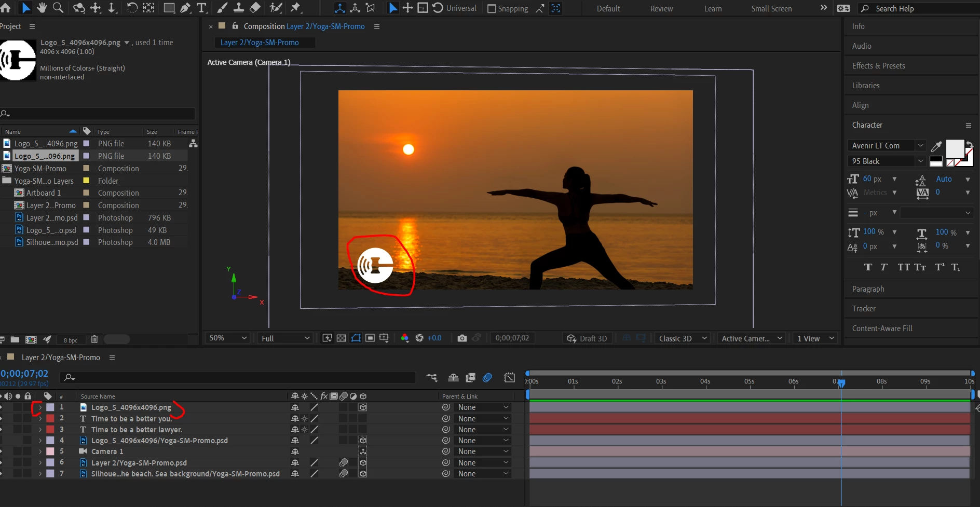The width and height of the screenshot is (980, 507).
Task: Open the 50% magnification dropdown
Action: [227, 338]
